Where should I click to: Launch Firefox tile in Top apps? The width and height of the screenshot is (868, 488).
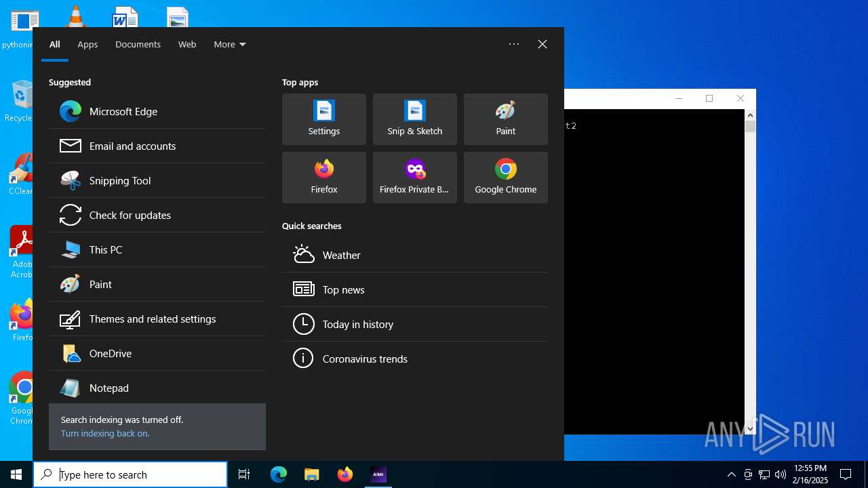[324, 178]
